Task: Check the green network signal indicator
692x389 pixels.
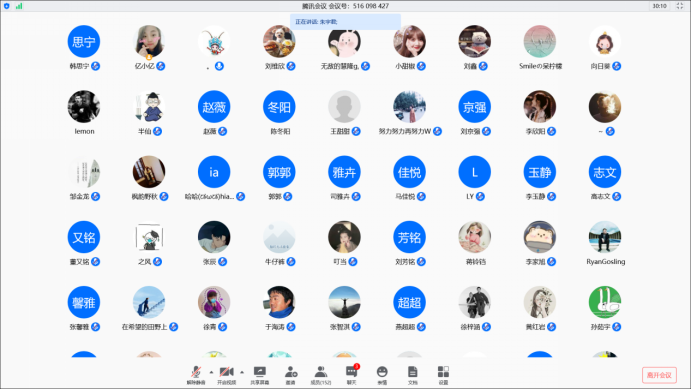Action: coord(19,6)
